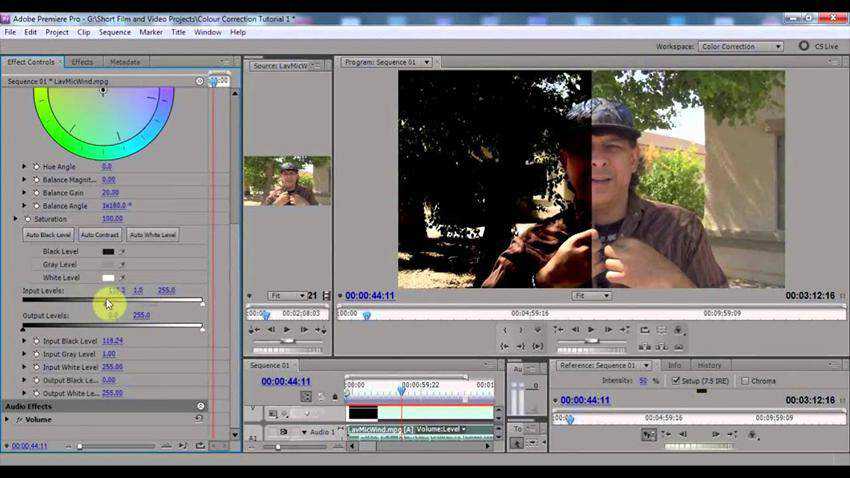
Task: Open the Workspace Color Correction dropdown
Action: coord(741,46)
